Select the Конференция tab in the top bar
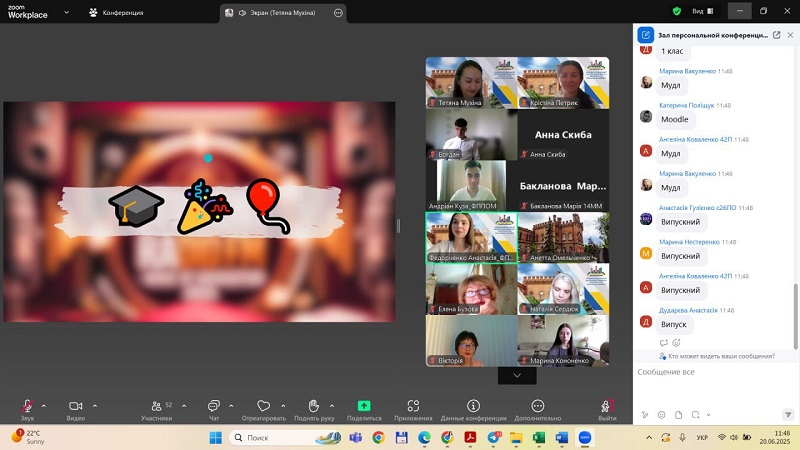The height and width of the screenshot is (450, 800). coord(116,13)
